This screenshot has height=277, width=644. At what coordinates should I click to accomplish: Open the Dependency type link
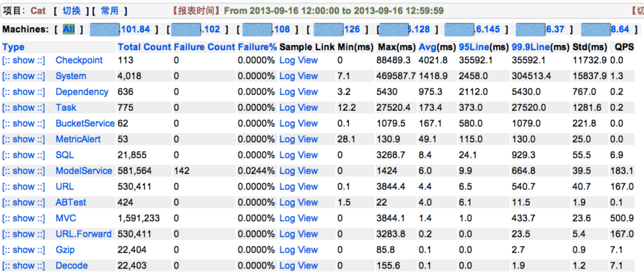tap(82, 92)
